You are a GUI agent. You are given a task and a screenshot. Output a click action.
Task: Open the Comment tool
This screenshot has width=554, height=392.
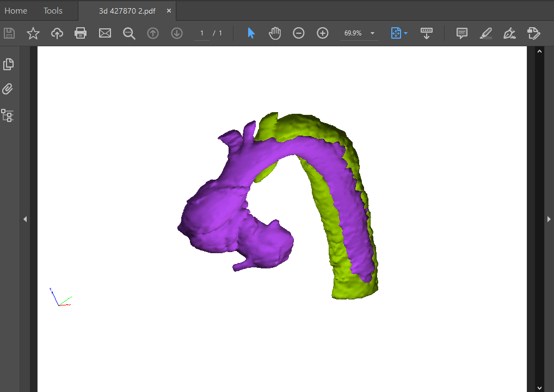pyautogui.click(x=461, y=33)
